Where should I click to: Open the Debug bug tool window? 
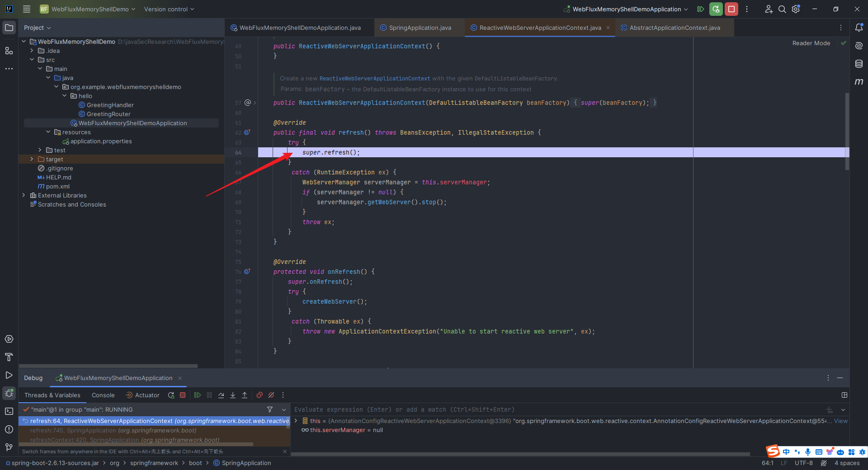[x=9, y=393]
